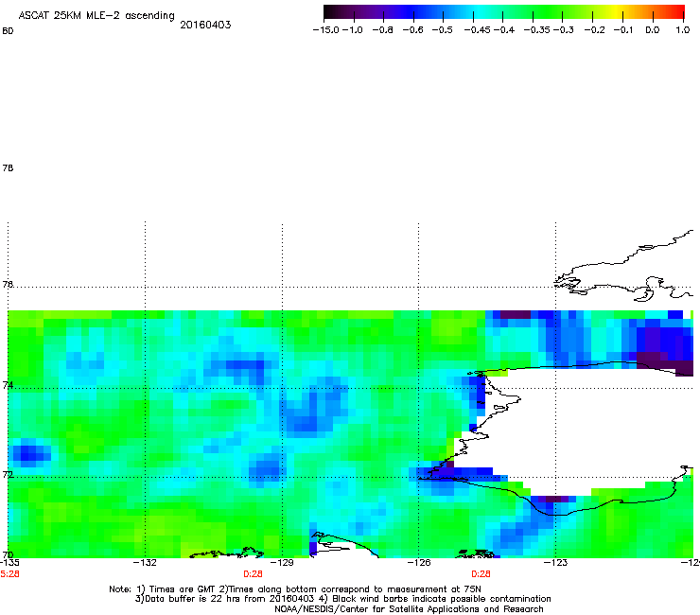Select the date label 20160403
This screenshot has height=615, width=700.
tap(205, 25)
